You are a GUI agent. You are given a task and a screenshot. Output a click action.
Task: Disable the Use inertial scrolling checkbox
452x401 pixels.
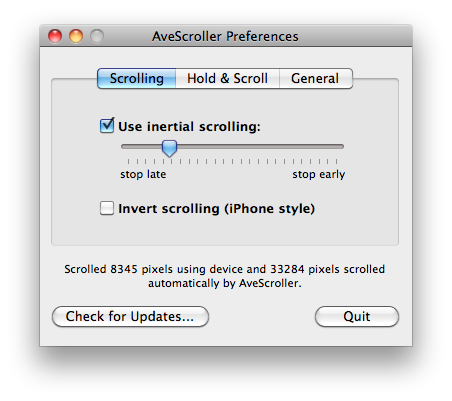click(107, 126)
